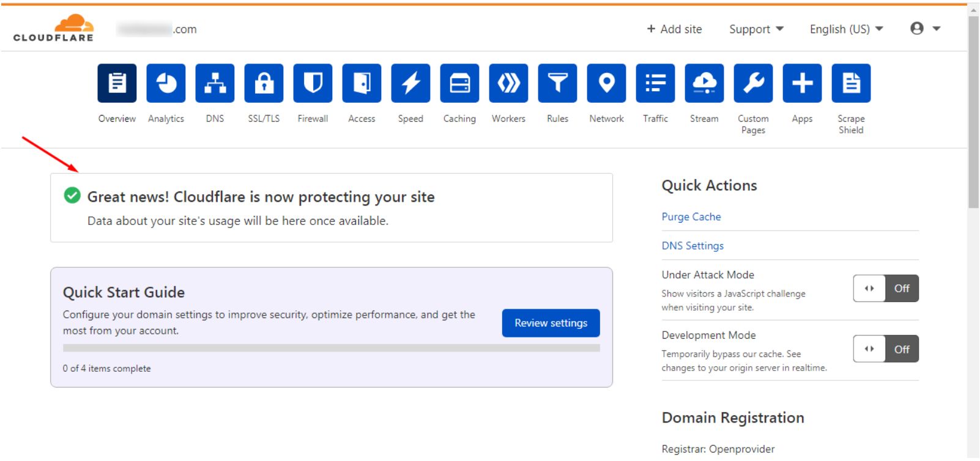The width and height of the screenshot is (980, 461).
Task: Expand the user account profile menu
Action: pyautogui.click(x=924, y=29)
